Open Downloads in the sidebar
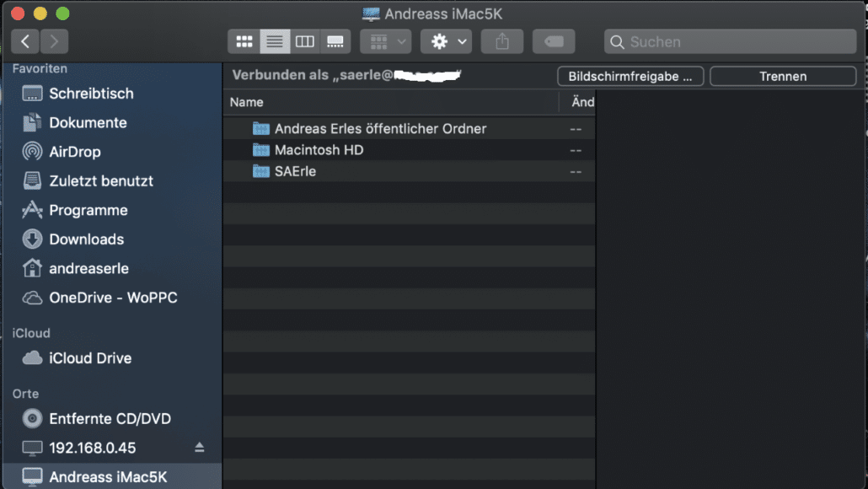Screen dimensions: 868x489 [x=86, y=239]
